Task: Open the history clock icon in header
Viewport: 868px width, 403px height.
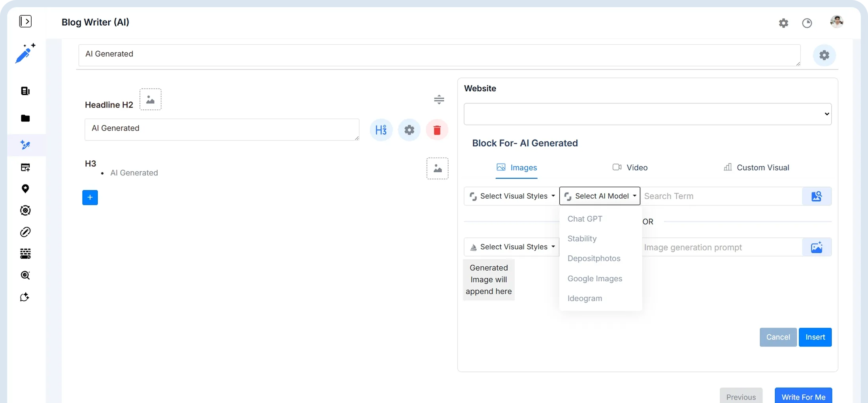Action: (807, 23)
